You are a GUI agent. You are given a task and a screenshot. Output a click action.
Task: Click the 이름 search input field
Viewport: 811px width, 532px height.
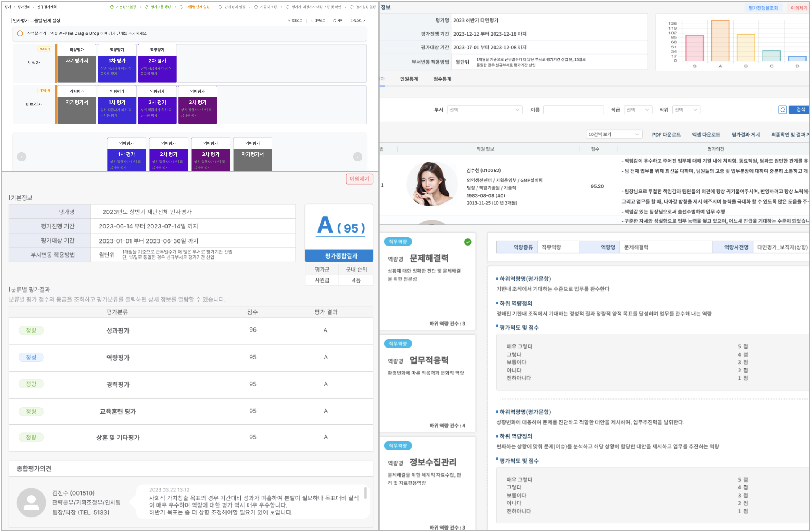(x=574, y=110)
